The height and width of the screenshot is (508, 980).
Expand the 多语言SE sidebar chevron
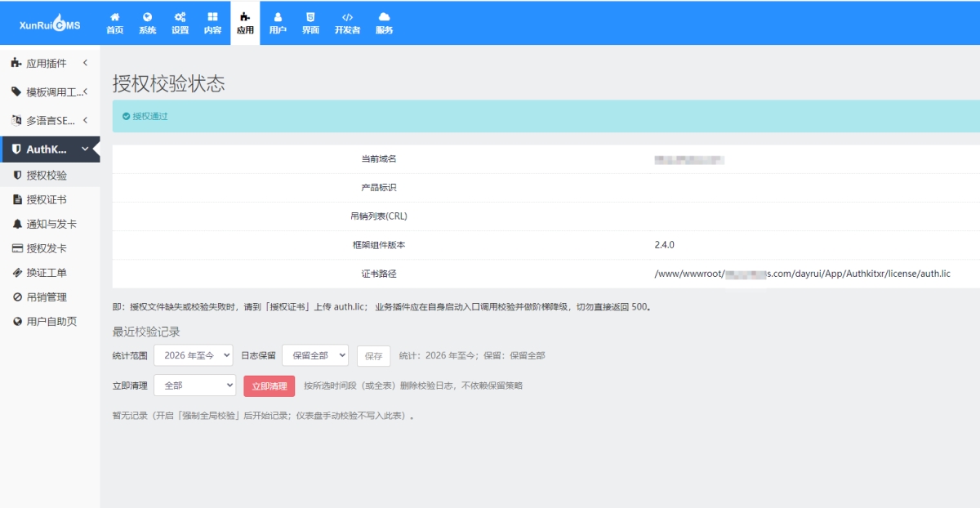[85, 120]
